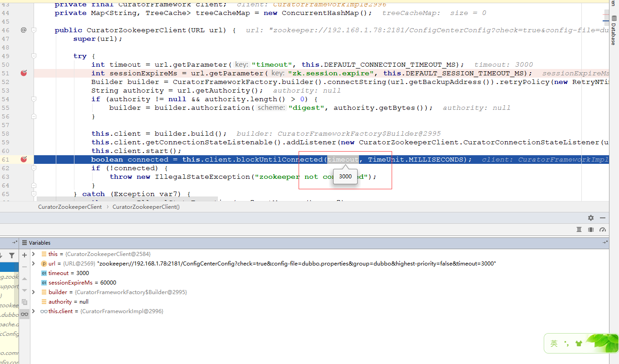Add a new watch with the plus icon
Viewport: 619px width, 364px height.
point(24,255)
